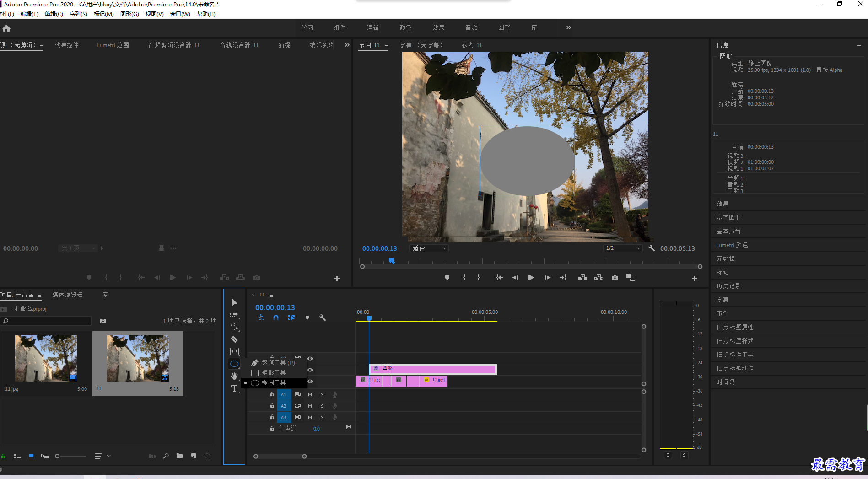Open Lumetri 范围 tab

tap(113, 45)
